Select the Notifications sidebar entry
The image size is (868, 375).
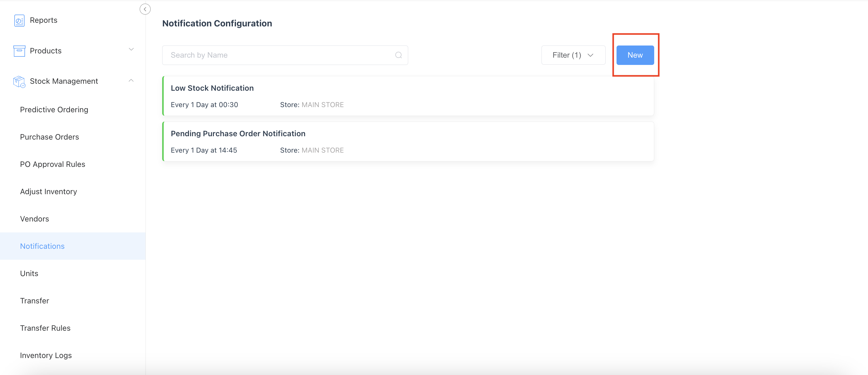[x=42, y=246]
